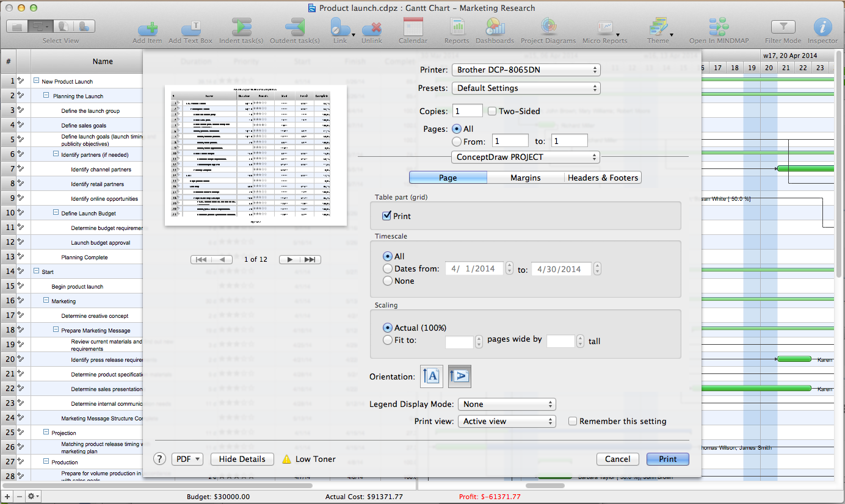
Task: Switch to the Margins tab
Action: (x=526, y=178)
